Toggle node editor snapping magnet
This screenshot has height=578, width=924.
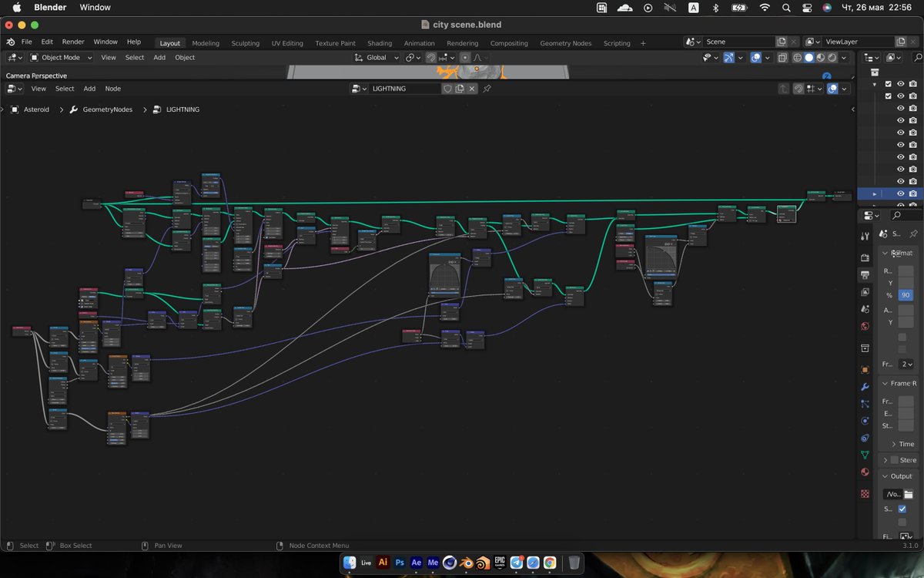[798, 89]
